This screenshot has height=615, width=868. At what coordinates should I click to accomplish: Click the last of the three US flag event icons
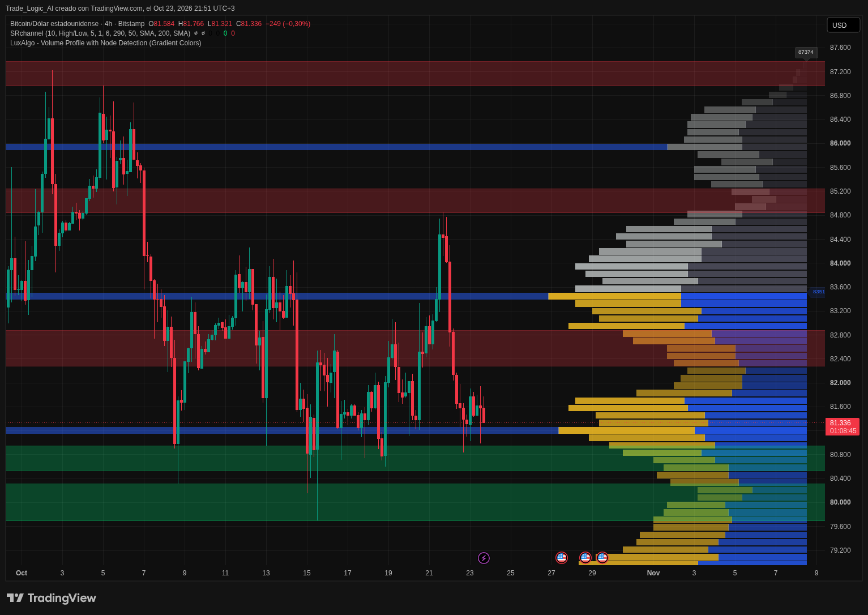[x=602, y=558]
